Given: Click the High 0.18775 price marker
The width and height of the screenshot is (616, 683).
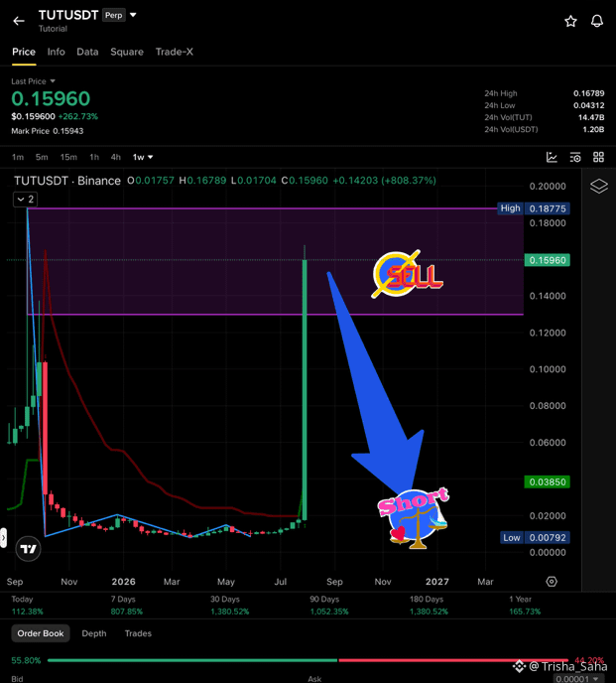Looking at the screenshot, I should click(x=534, y=208).
